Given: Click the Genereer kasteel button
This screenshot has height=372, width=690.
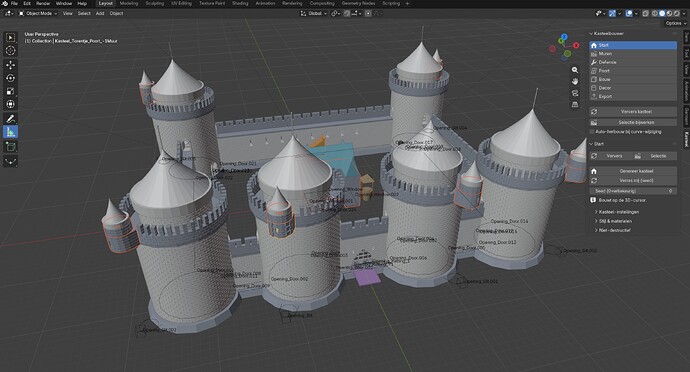Looking at the screenshot, I should tap(633, 171).
